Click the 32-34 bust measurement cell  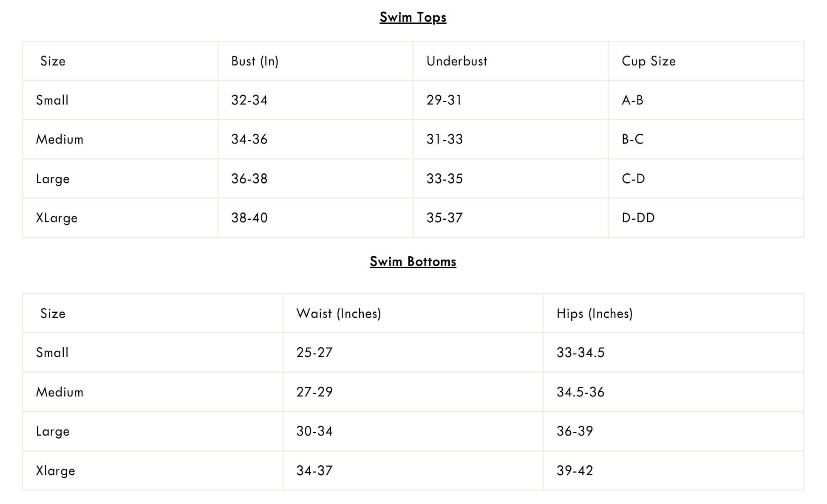click(249, 100)
